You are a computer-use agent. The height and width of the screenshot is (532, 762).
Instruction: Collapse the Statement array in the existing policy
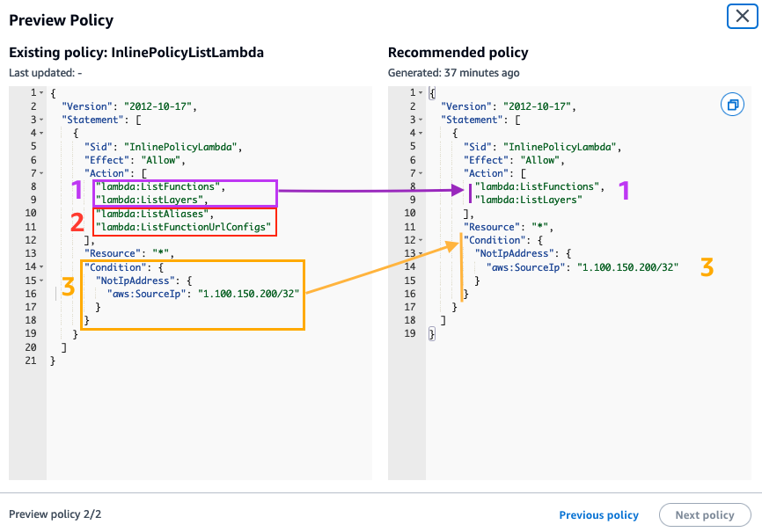41,119
